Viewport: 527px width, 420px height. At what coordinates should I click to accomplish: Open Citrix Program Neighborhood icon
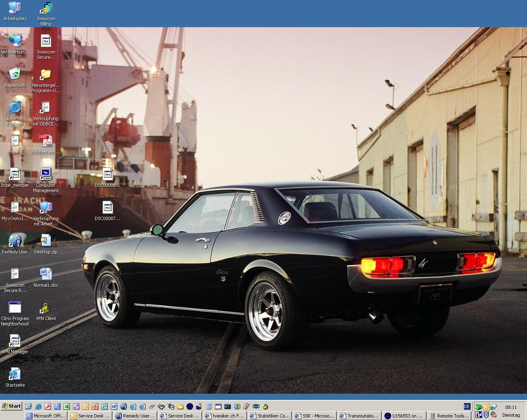(15, 308)
